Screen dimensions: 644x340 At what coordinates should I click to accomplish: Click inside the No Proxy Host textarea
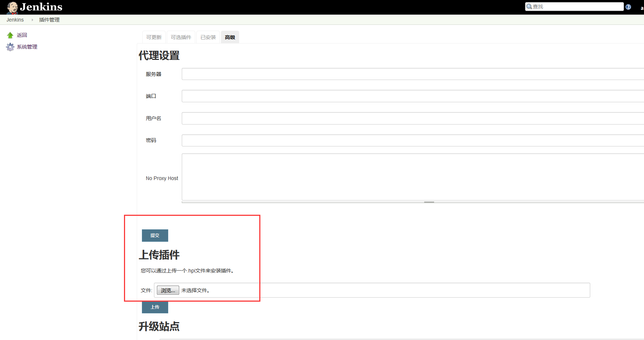[413, 177]
